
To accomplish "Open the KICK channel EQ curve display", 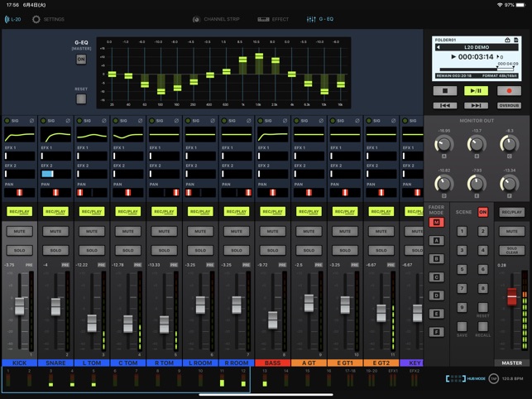I will (x=20, y=135).
